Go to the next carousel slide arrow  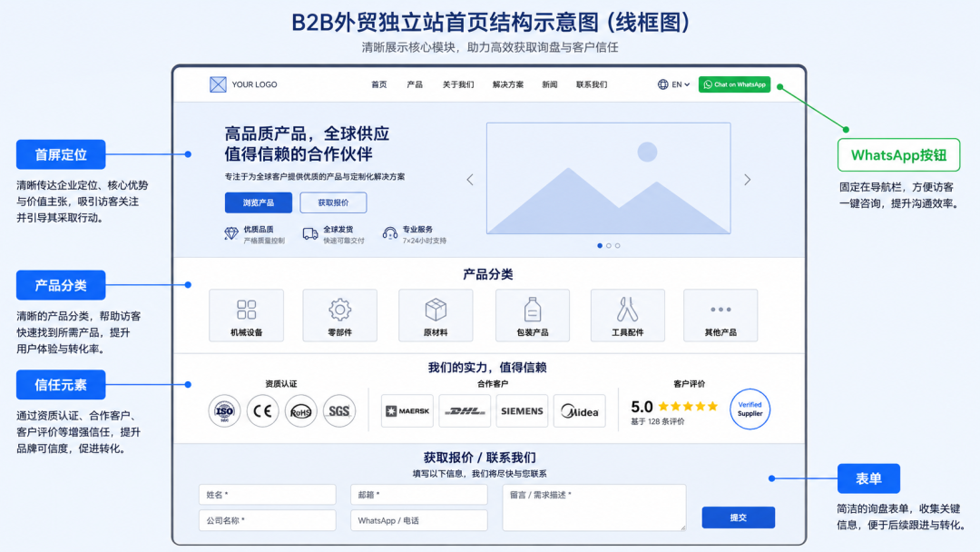point(747,180)
